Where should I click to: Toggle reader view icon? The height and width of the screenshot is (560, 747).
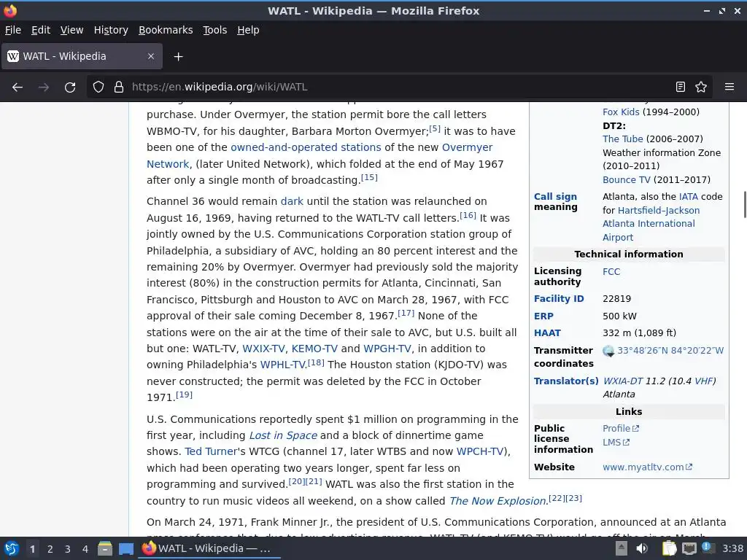pos(681,87)
